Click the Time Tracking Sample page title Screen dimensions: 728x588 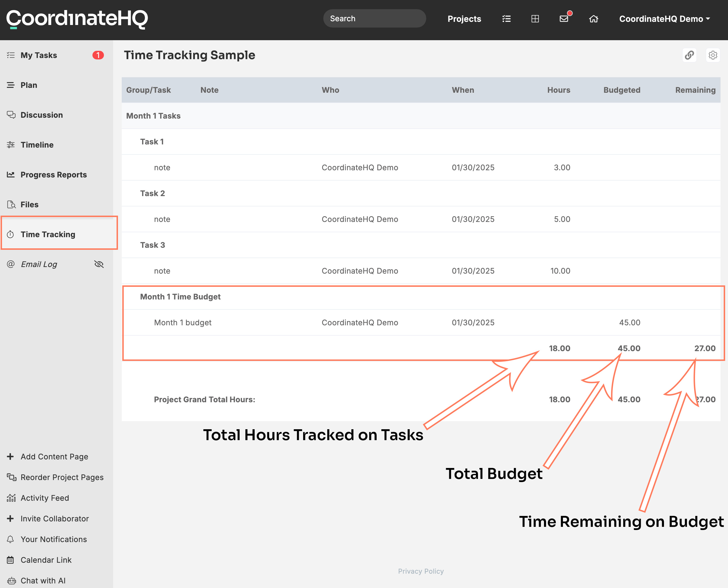[x=189, y=55]
